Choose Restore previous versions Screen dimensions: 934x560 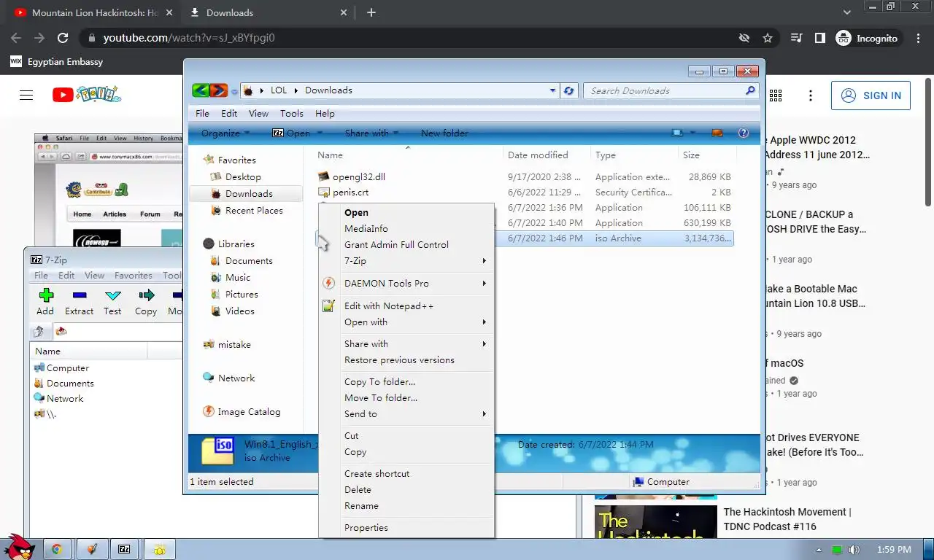(400, 360)
